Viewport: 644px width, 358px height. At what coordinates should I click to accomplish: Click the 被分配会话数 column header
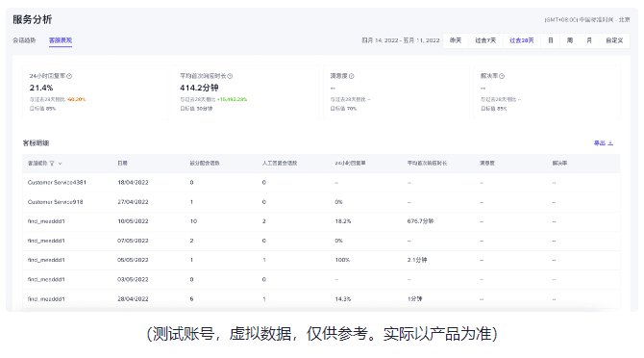205,164
